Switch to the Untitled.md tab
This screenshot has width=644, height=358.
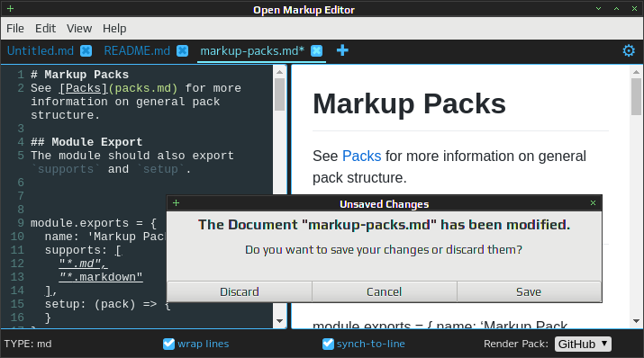pos(41,51)
